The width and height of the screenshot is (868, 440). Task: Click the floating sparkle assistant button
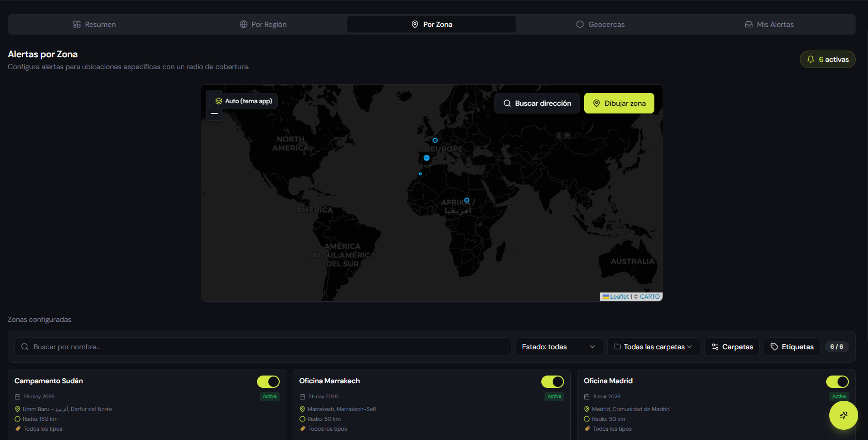coord(843,415)
